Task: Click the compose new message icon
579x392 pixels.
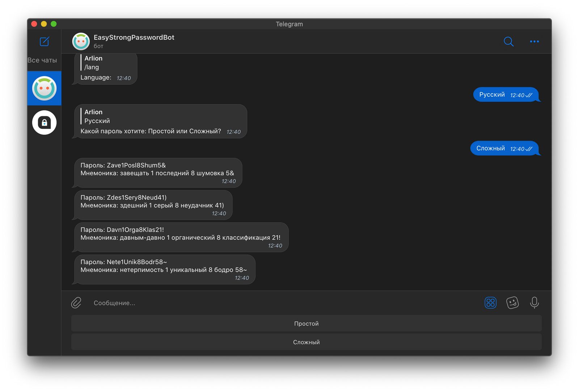Action: coord(44,42)
